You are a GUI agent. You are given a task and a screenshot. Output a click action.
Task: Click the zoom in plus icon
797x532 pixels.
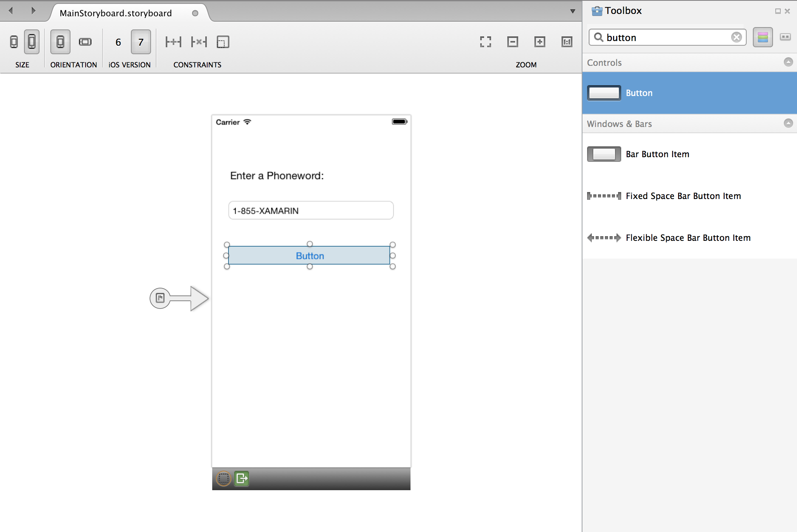tap(540, 42)
